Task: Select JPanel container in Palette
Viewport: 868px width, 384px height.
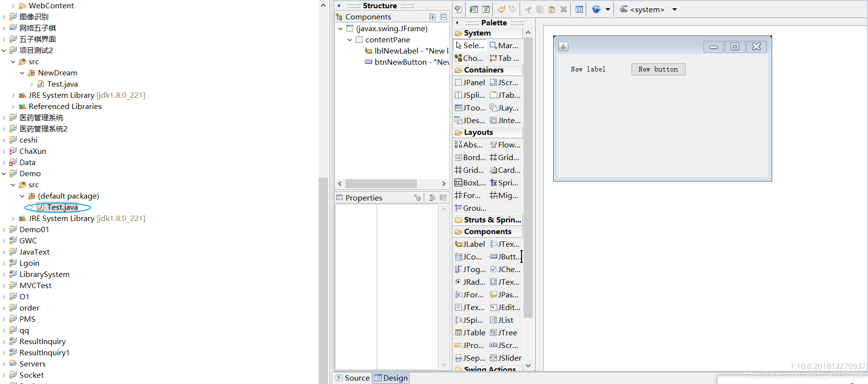Action: point(470,82)
